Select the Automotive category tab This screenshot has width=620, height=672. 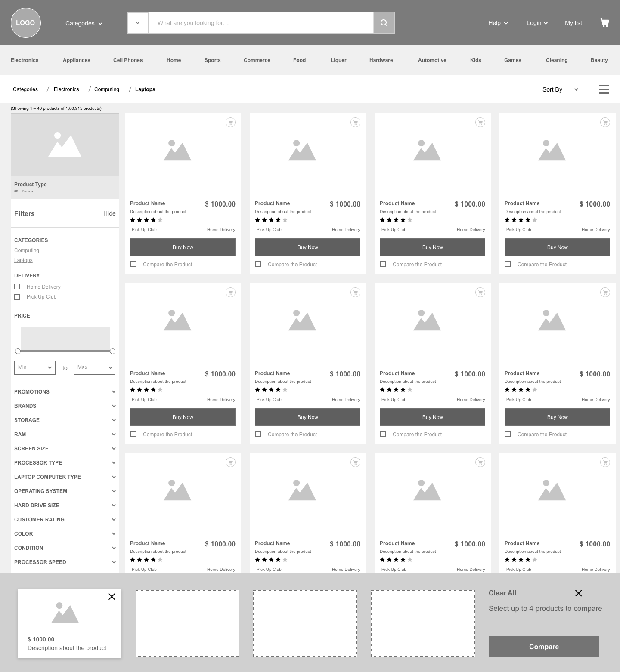[x=432, y=60]
